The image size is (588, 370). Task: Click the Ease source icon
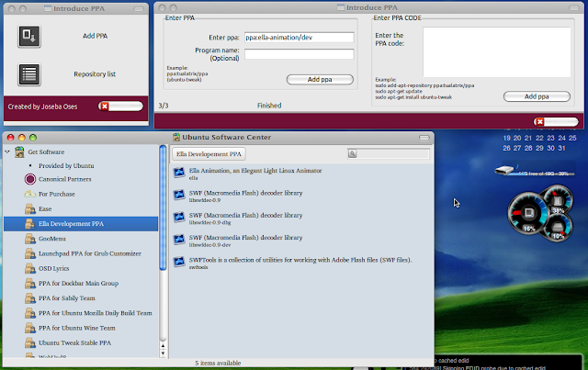click(x=30, y=208)
